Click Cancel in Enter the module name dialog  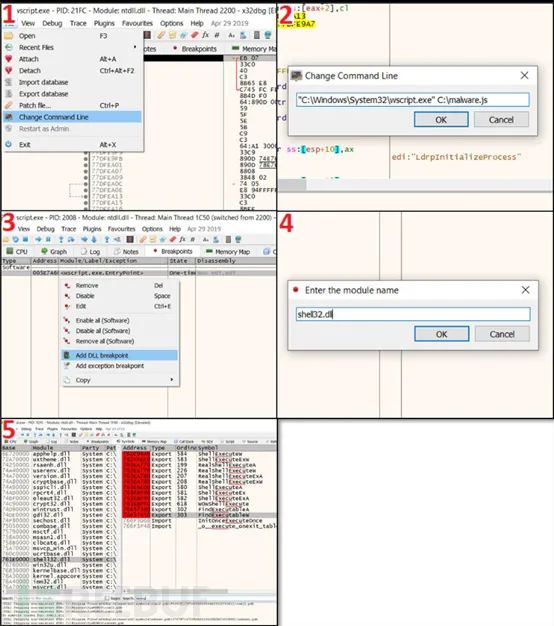tap(502, 334)
